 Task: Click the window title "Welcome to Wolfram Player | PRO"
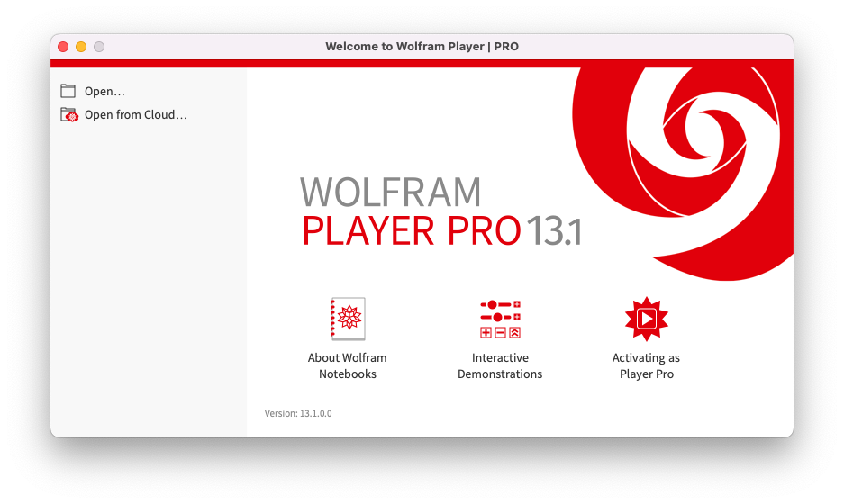point(422,47)
